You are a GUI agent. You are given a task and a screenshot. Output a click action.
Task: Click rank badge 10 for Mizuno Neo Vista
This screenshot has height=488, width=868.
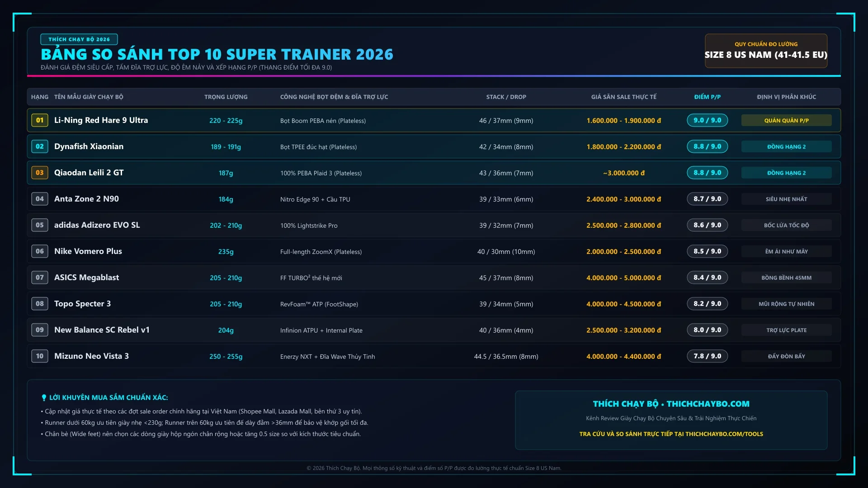pos(40,356)
